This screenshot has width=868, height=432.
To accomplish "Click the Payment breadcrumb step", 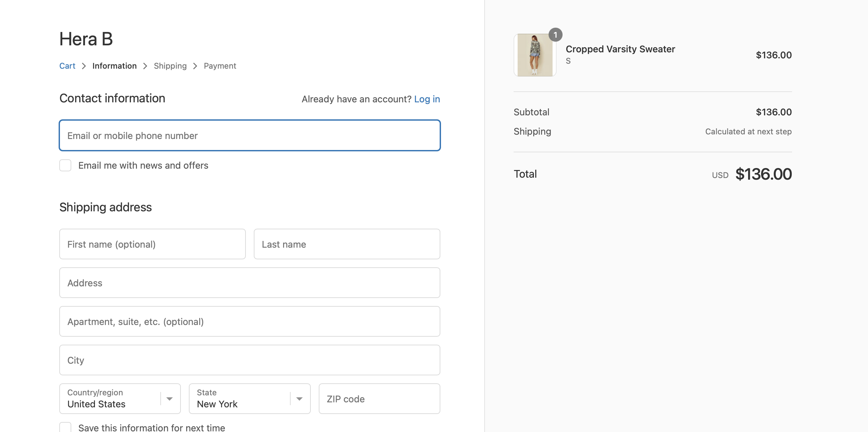I will [x=220, y=66].
